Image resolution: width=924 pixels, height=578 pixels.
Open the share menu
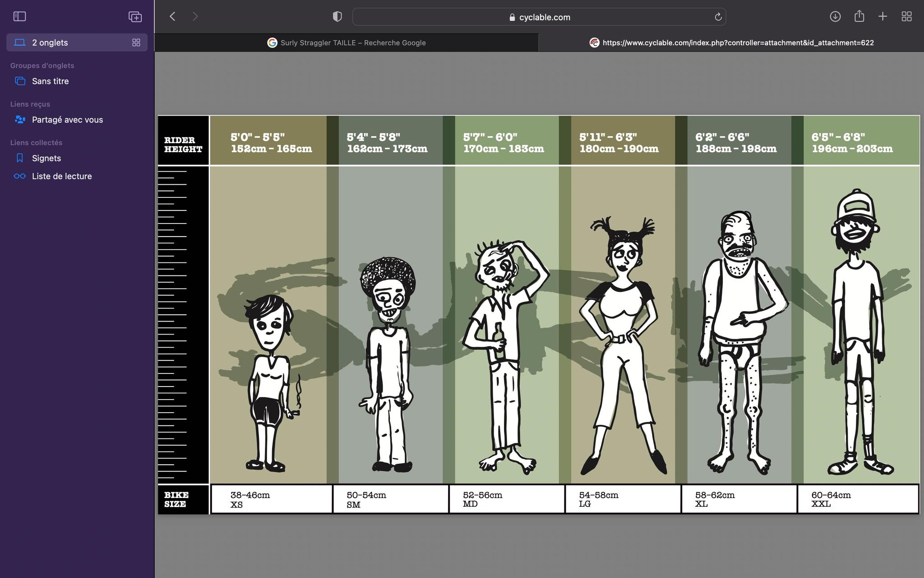[x=859, y=16]
